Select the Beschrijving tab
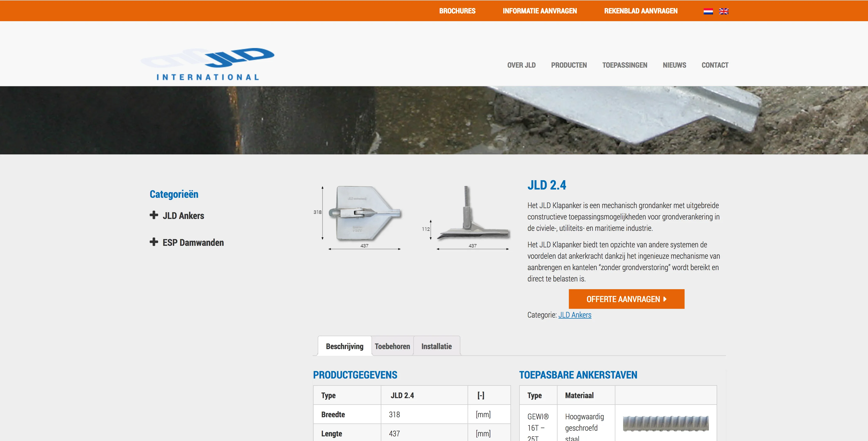The height and width of the screenshot is (441, 868). pos(345,346)
